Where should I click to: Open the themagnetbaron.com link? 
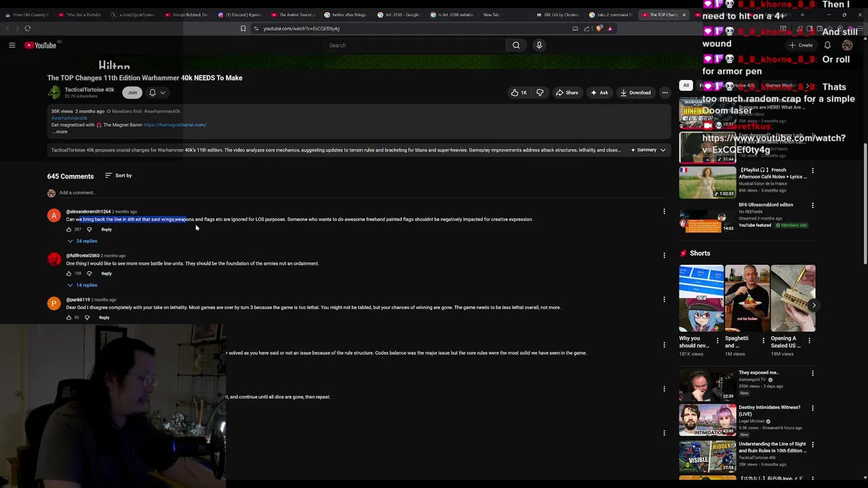pos(174,125)
